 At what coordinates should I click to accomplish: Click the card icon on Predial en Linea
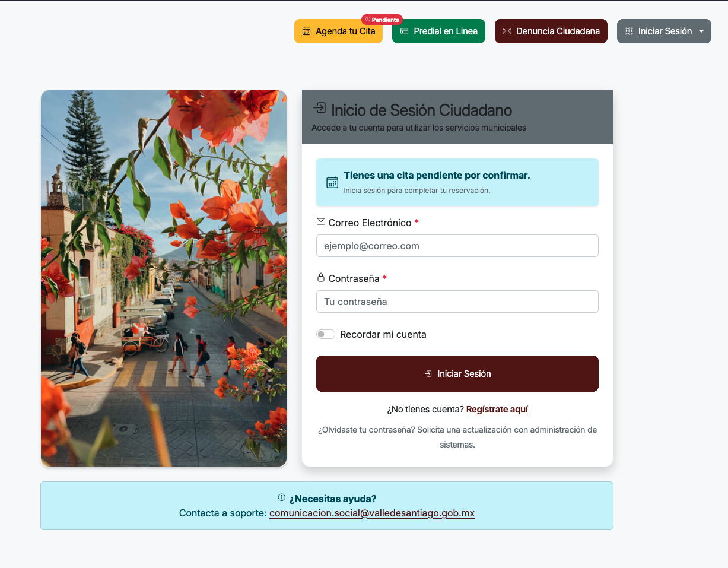(x=404, y=31)
